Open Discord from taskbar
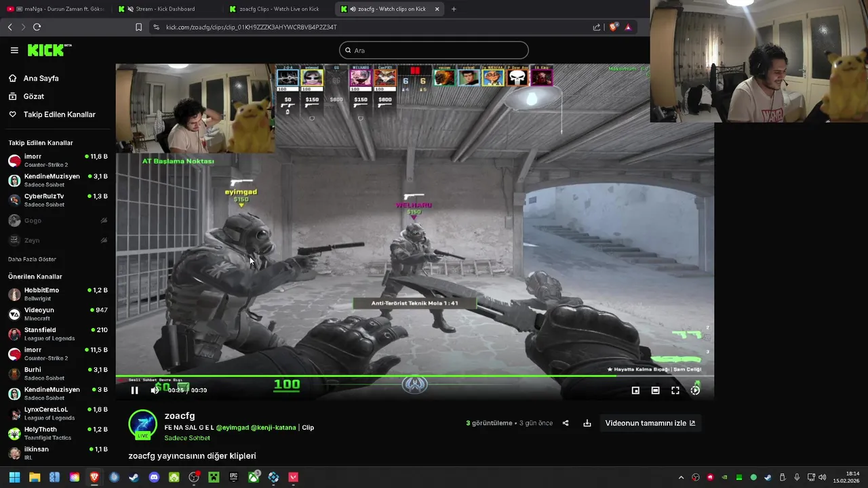This screenshot has width=868, height=488. point(154,477)
